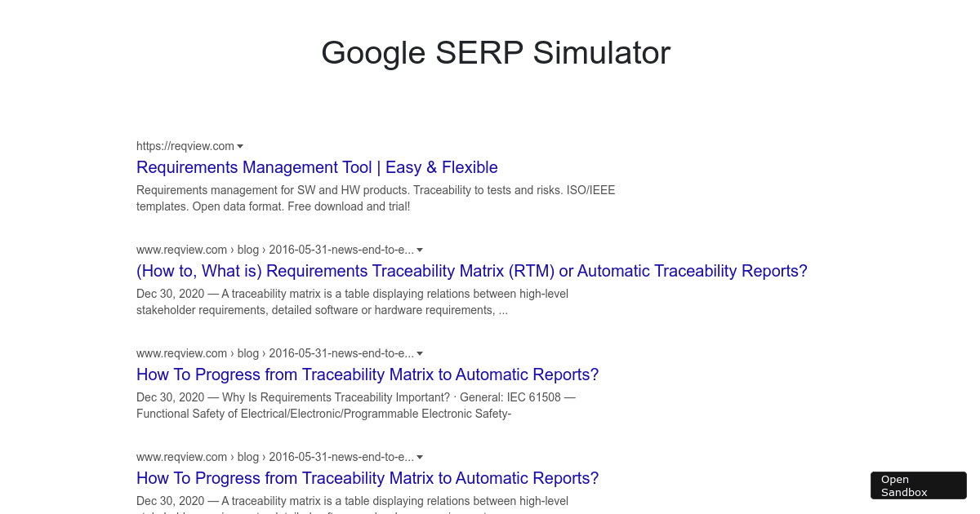Click the https://reqview.com breadcrumb URL
Viewport: 980px width, 514px height.
pyautogui.click(x=185, y=146)
